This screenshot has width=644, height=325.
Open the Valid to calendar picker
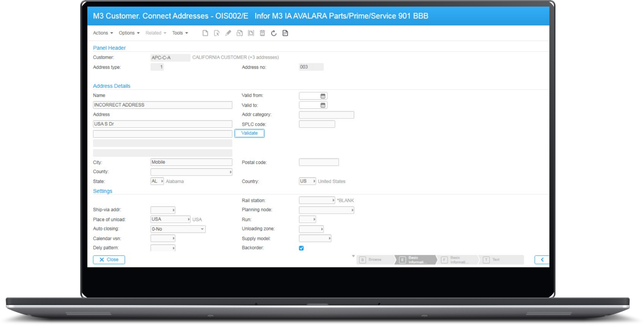point(323,105)
